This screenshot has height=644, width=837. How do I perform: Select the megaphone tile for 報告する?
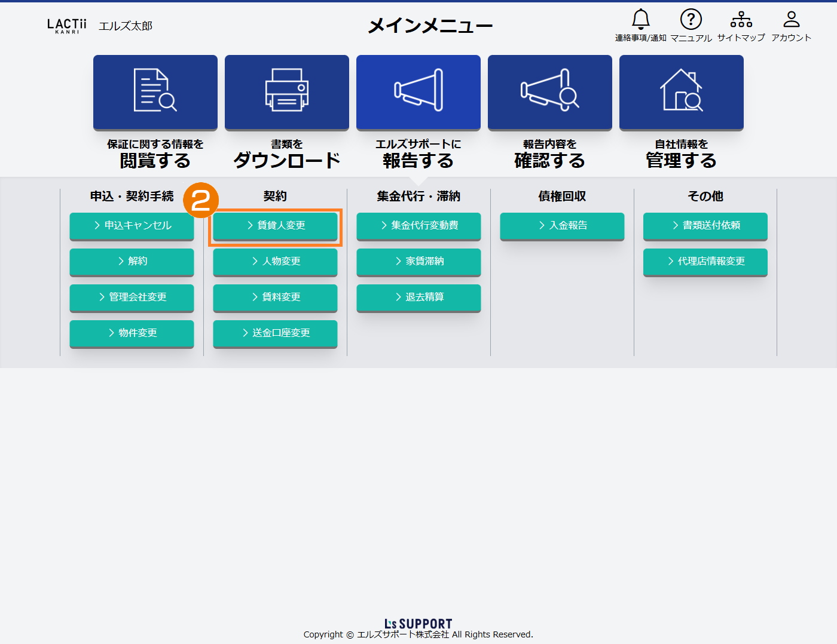(418, 92)
